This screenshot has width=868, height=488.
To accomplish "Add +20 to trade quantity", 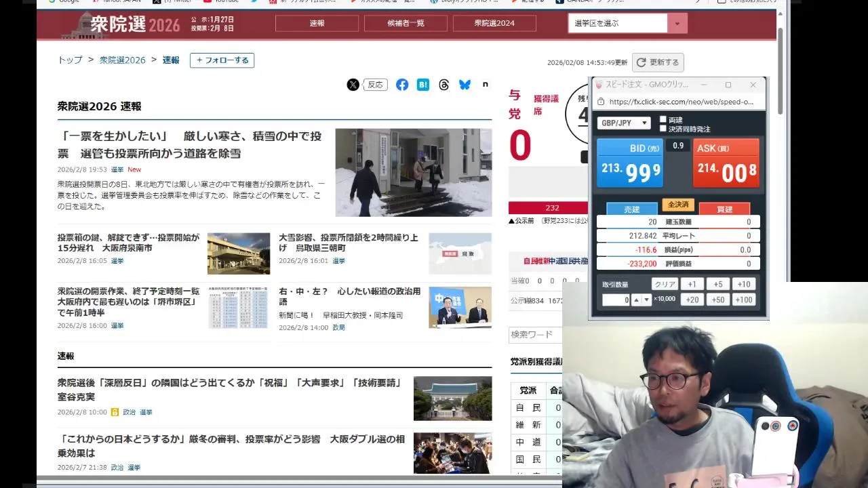I will 692,300.
